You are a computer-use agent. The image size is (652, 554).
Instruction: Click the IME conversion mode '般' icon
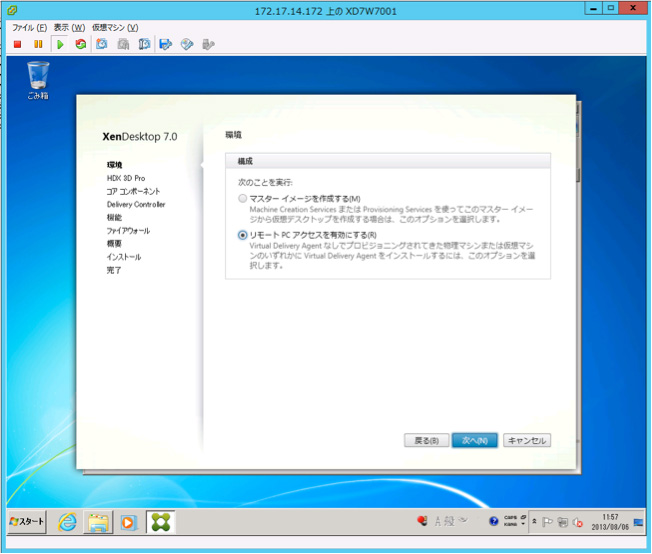coord(449,521)
